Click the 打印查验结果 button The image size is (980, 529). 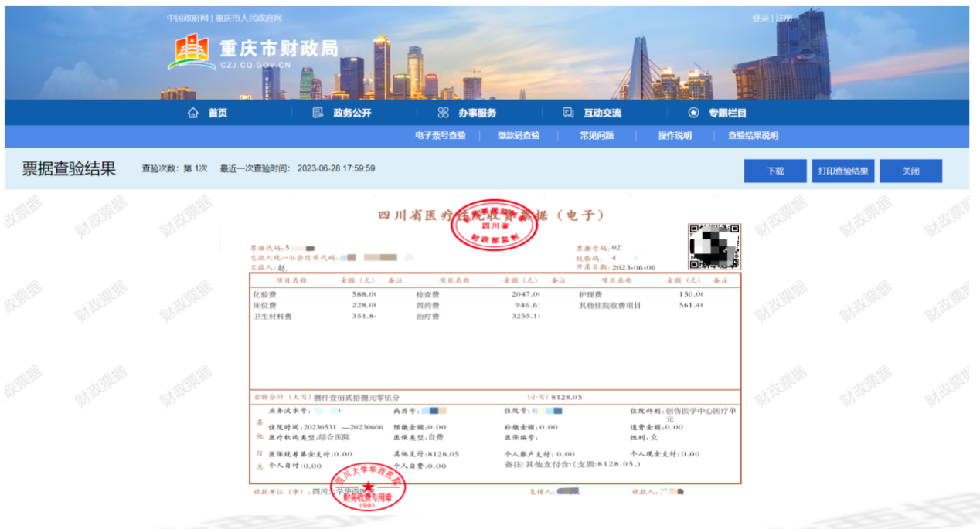coord(842,171)
